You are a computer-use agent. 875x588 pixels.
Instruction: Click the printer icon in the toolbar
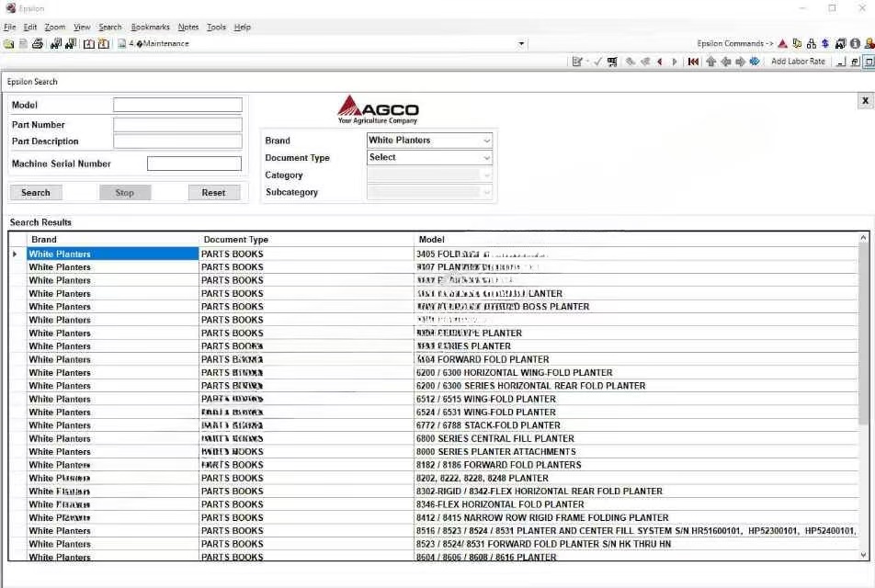pyautogui.click(x=38, y=43)
